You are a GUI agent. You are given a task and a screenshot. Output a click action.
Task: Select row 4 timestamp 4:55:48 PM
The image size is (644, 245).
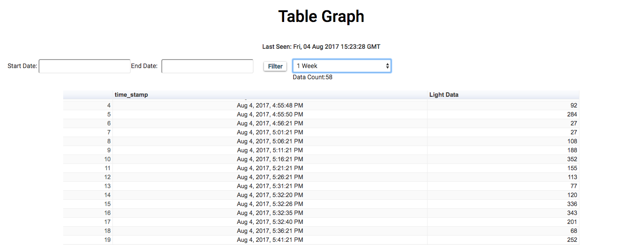point(270,105)
